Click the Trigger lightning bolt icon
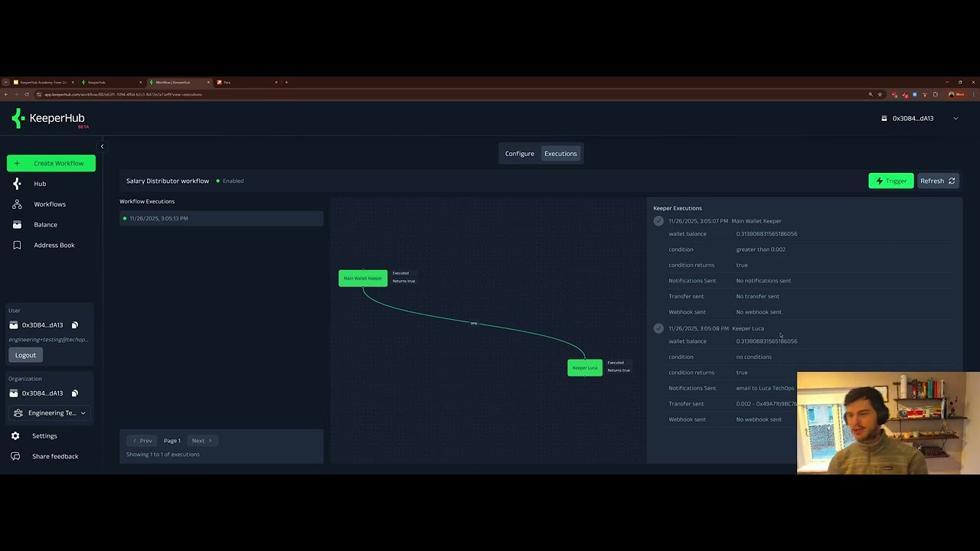Screen dimensions: 980x551 879,181
